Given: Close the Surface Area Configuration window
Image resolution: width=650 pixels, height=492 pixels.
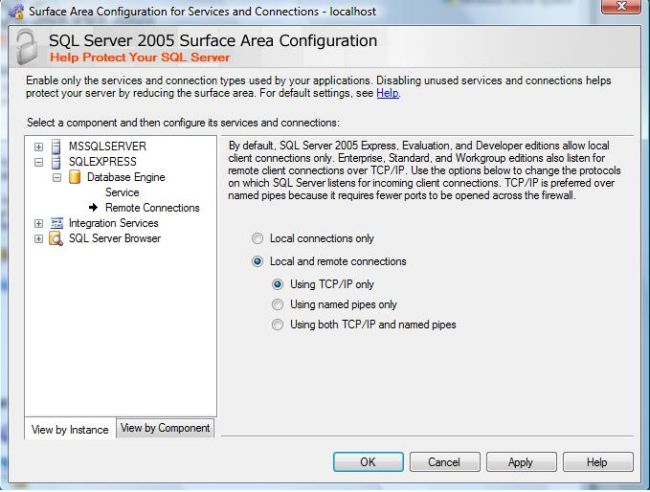Looking at the screenshot, I should coord(621,6).
